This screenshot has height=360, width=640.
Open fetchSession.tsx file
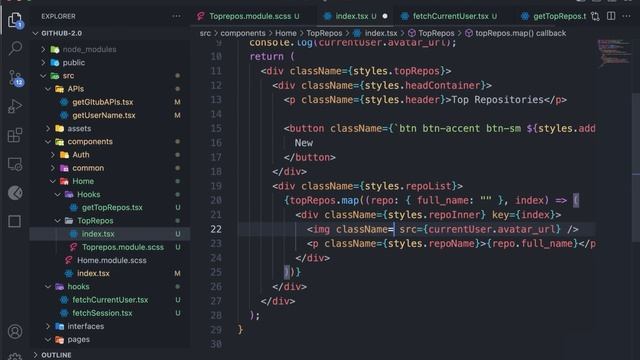click(x=102, y=313)
